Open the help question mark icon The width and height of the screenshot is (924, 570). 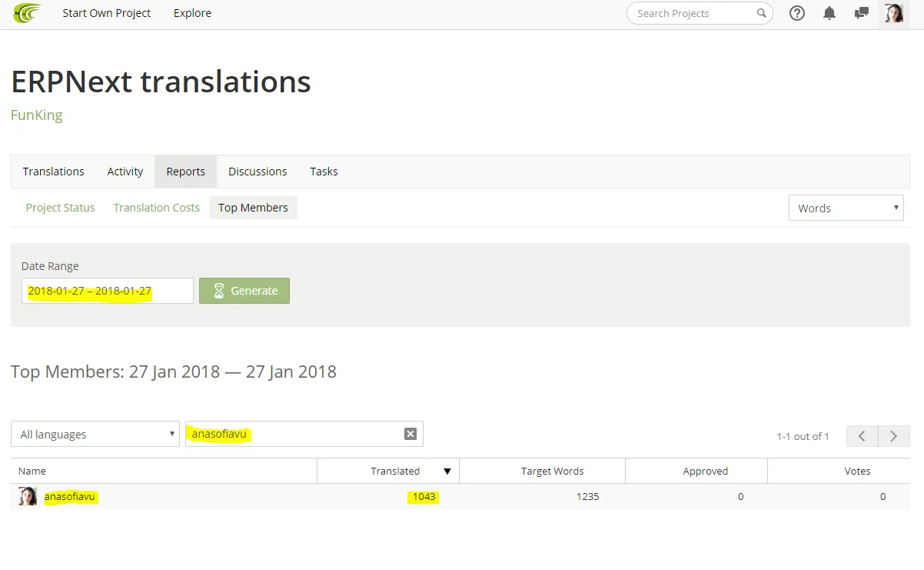click(797, 13)
